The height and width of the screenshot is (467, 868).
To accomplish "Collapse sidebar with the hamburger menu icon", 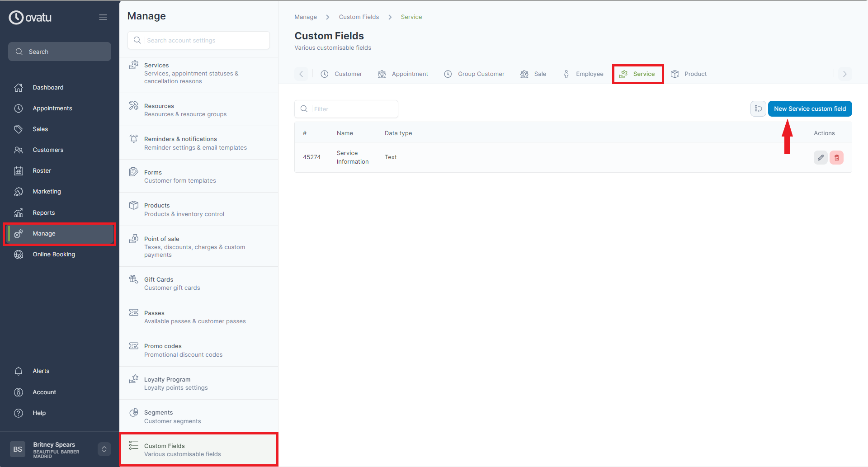I will (103, 17).
